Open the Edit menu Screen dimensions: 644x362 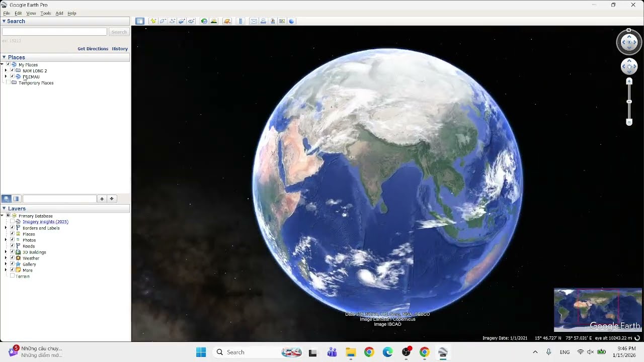(18, 13)
